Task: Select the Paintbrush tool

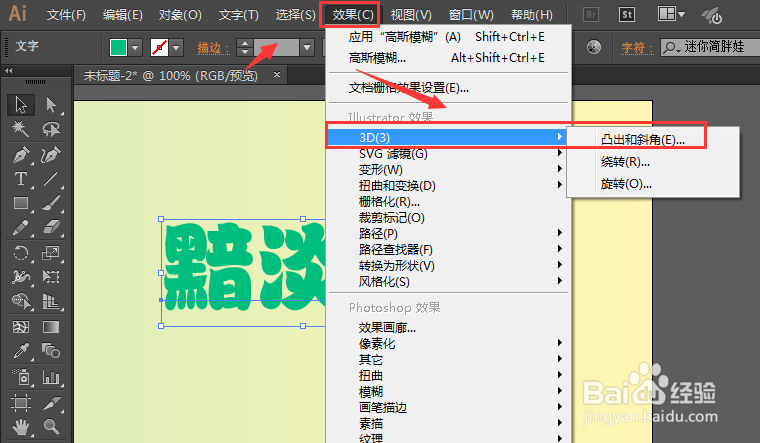Action: click(x=51, y=203)
